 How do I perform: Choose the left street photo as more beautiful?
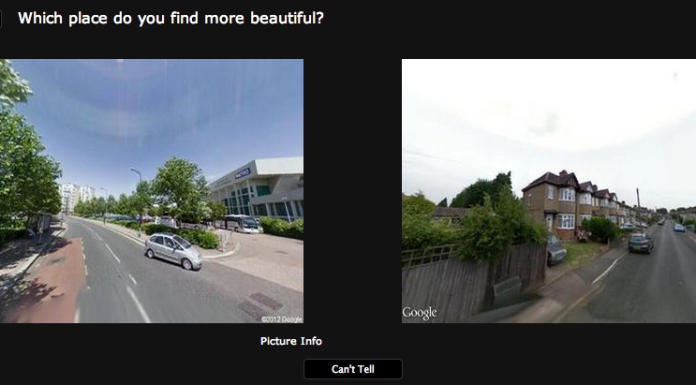152,191
